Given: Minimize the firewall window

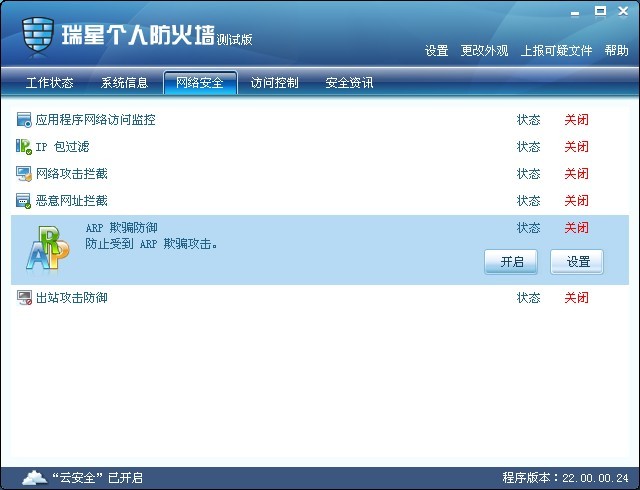Looking at the screenshot, I should (575, 13).
